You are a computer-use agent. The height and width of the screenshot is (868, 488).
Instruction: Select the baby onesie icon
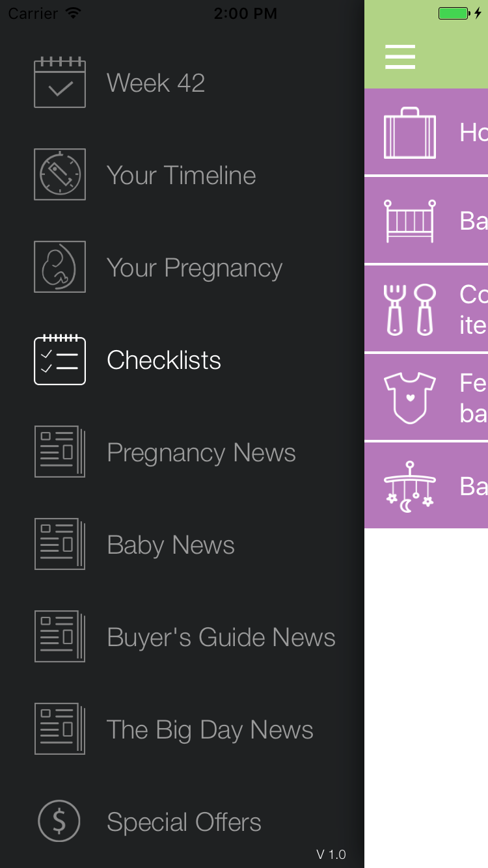coord(410,398)
